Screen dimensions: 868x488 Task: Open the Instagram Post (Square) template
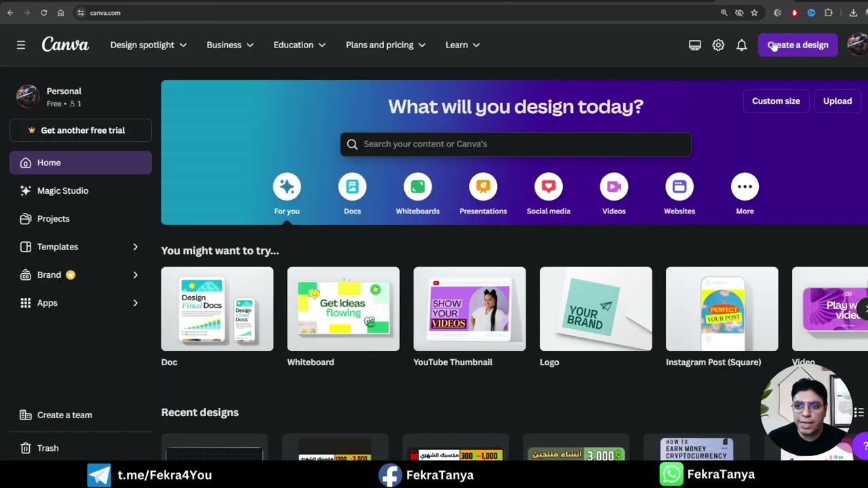coord(722,309)
